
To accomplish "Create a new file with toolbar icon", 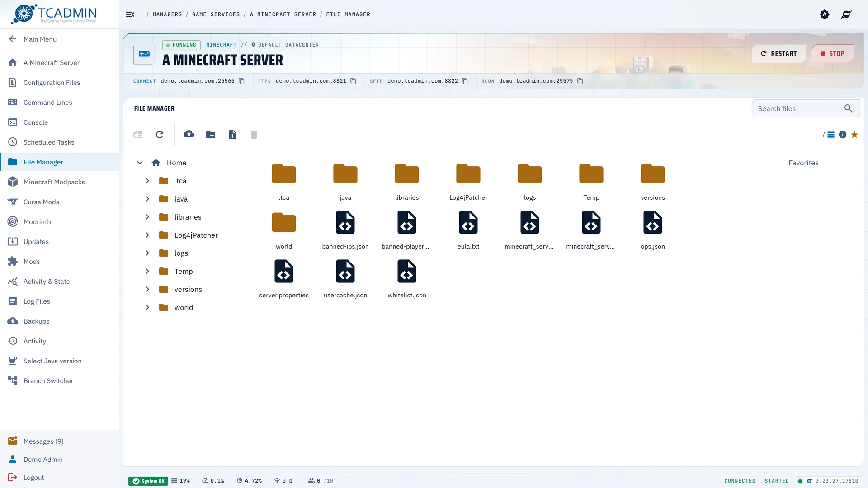I will (x=232, y=135).
